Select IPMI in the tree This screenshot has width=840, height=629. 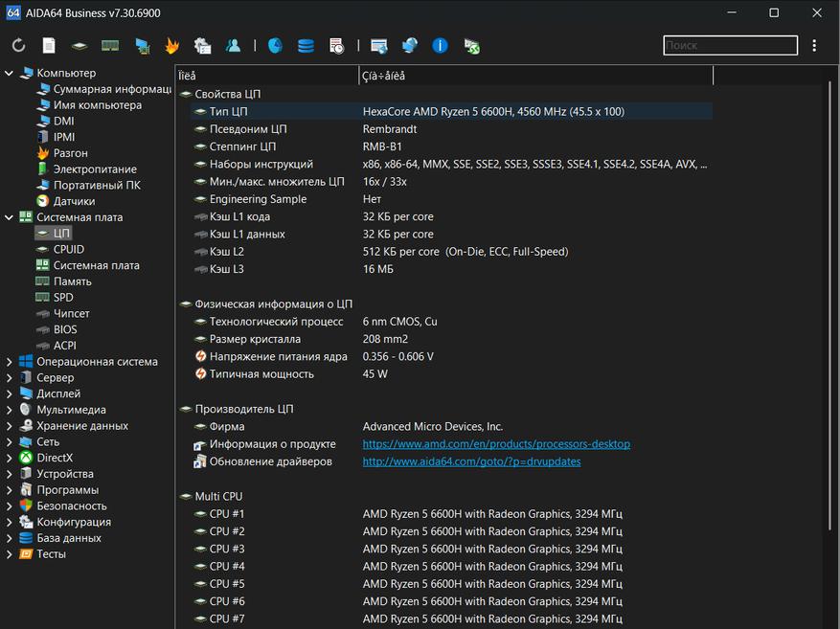coord(56,137)
